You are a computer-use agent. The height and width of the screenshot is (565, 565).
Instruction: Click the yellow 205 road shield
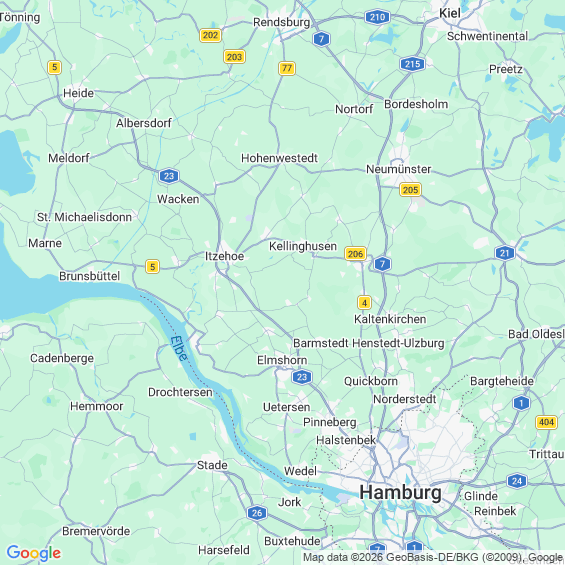point(410,190)
